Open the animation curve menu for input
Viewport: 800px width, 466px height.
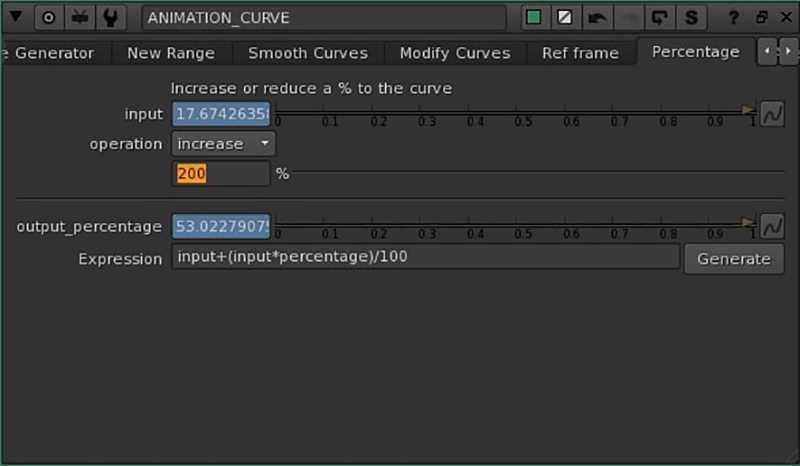772,114
